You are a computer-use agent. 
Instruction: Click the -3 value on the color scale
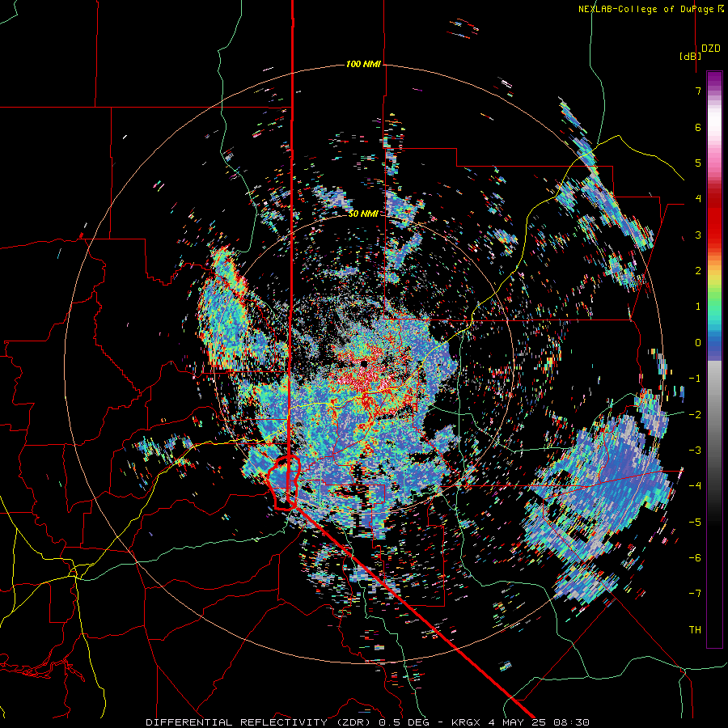[695, 451]
